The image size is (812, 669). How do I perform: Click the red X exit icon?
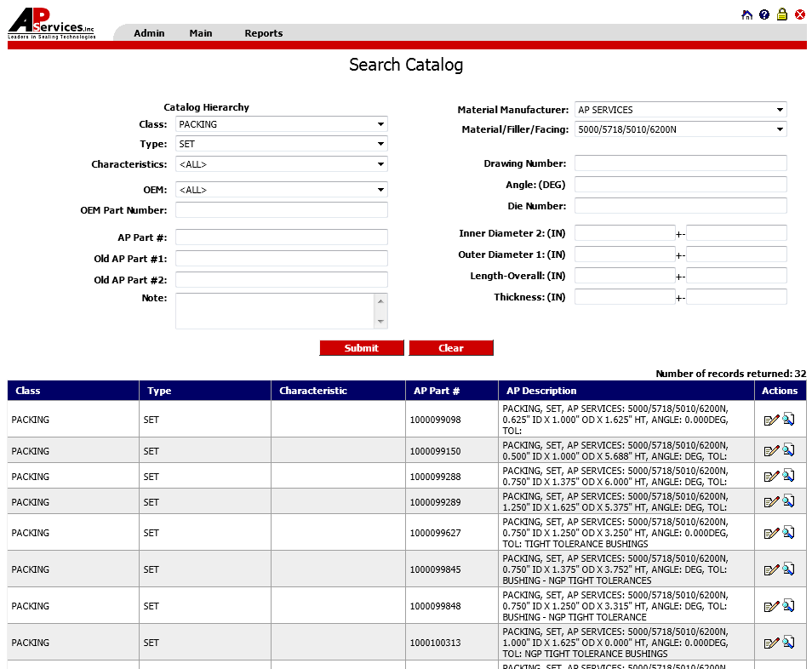[800, 14]
